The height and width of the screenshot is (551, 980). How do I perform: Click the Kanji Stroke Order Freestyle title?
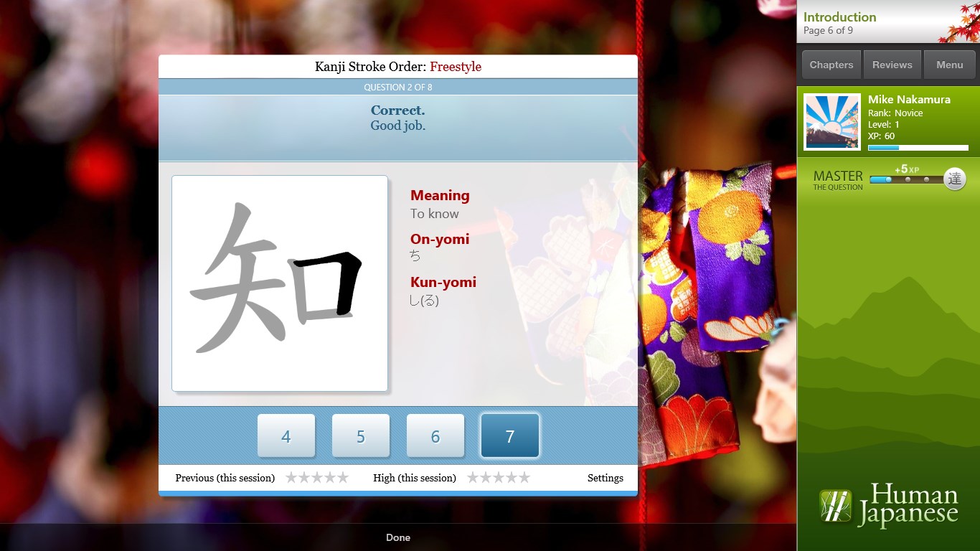point(397,67)
